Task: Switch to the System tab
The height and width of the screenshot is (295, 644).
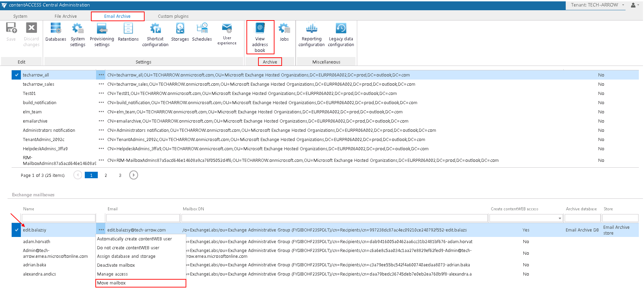Action: (x=20, y=16)
